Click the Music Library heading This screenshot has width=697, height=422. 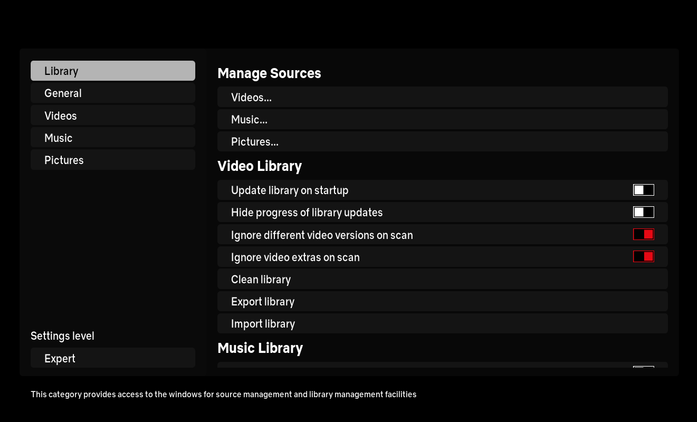260,348
